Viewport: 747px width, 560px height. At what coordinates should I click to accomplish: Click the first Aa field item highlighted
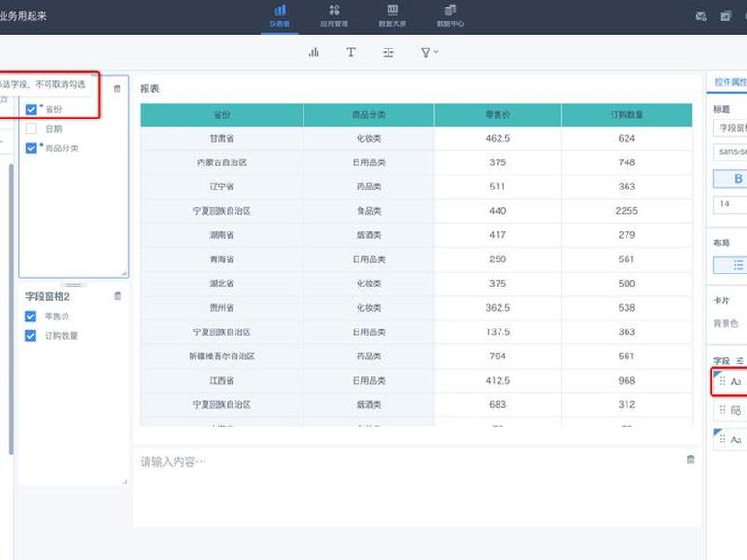point(730,382)
